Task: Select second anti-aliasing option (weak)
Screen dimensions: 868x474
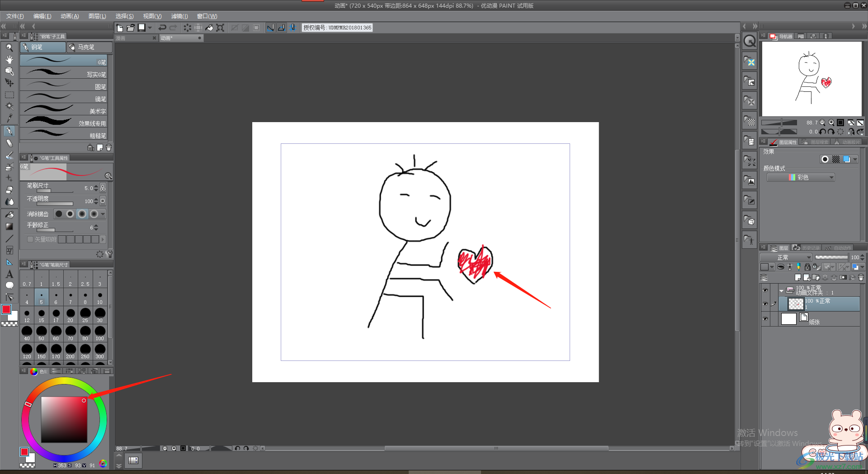Action: (70, 214)
